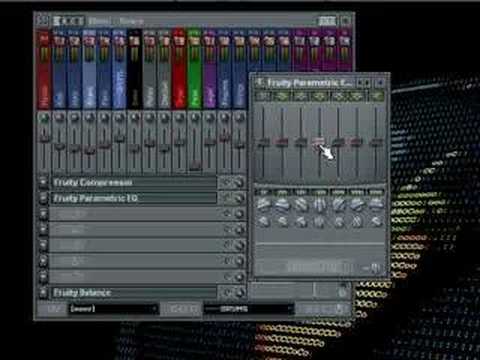Click the empty fifth effect slot
The image size is (480, 360).
click(x=133, y=245)
